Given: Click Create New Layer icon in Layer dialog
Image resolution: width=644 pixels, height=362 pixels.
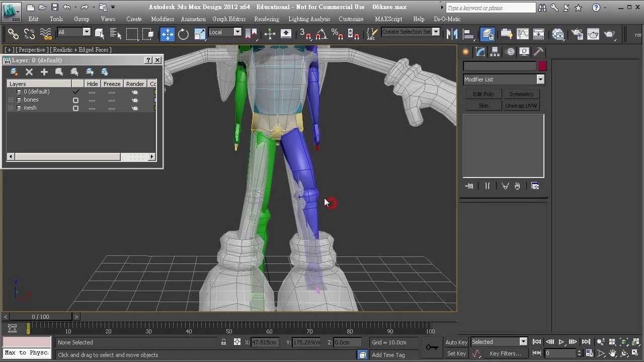Looking at the screenshot, I should 14,72.
